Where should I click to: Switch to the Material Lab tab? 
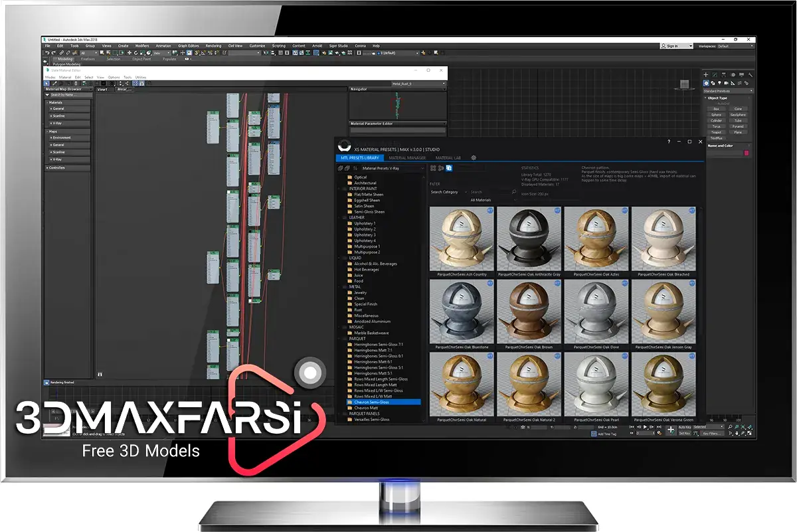448,158
